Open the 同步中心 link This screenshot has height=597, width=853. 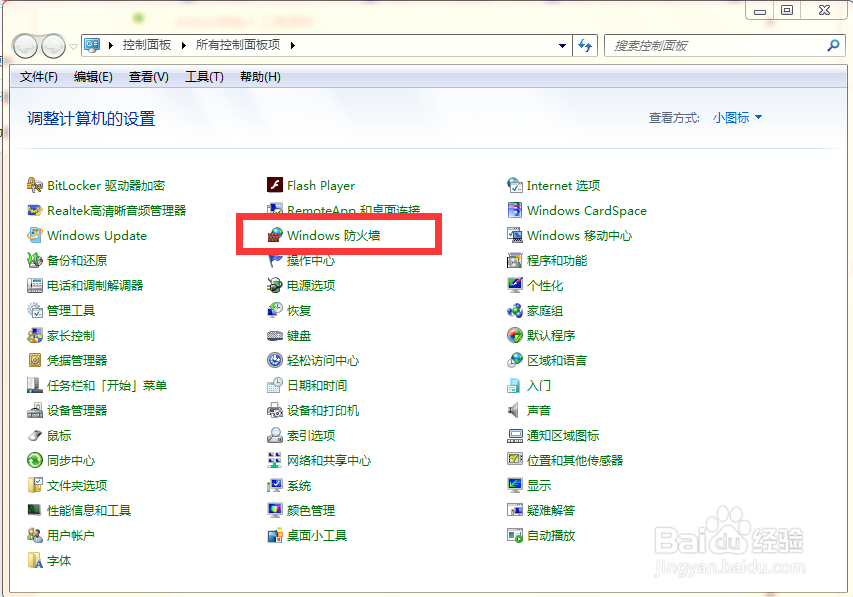coord(71,461)
